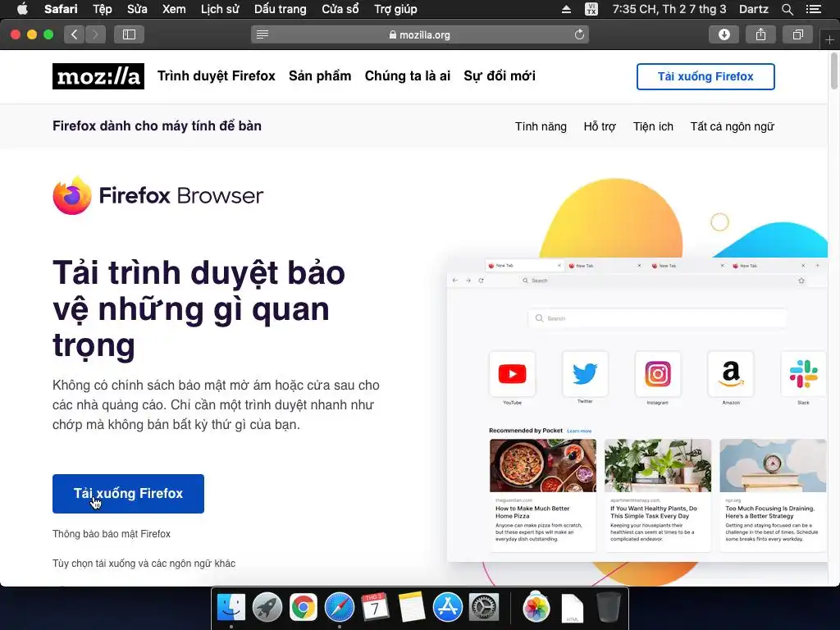Click the header Tải xuống Firefox button
This screenshot has width=840, height=630.
pyautogui.click(x=705, y=76)
